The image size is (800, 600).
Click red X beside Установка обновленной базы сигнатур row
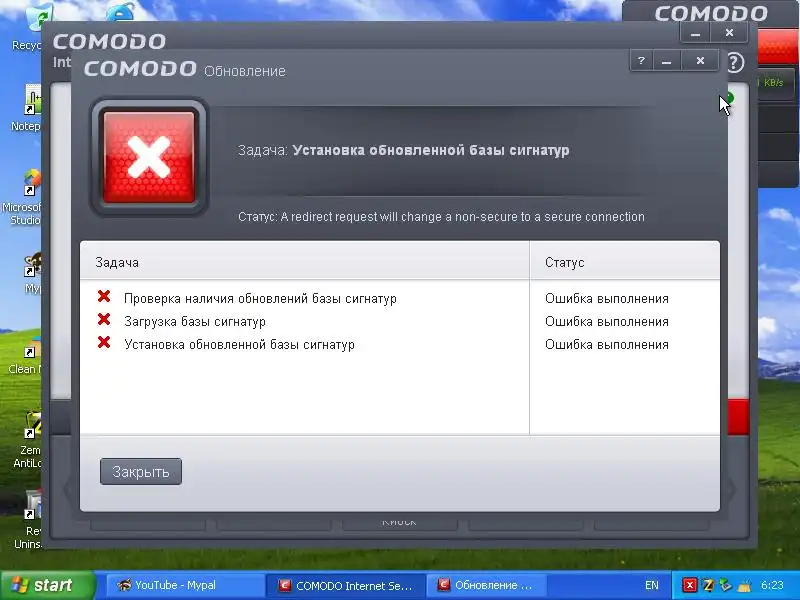tap(104, 342)
